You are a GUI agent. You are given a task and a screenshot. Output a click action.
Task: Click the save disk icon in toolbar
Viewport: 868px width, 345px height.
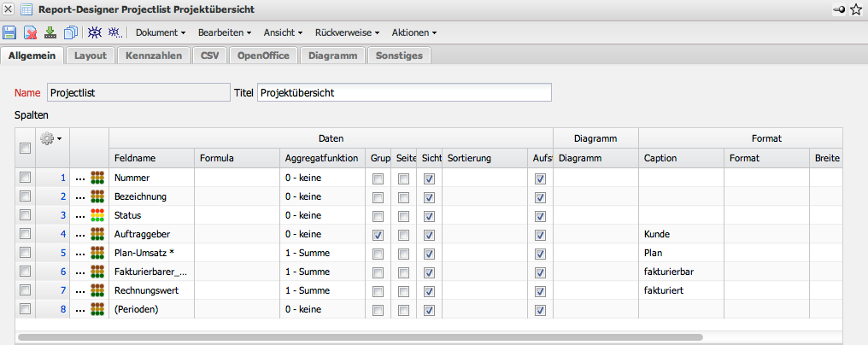[10, 32]
